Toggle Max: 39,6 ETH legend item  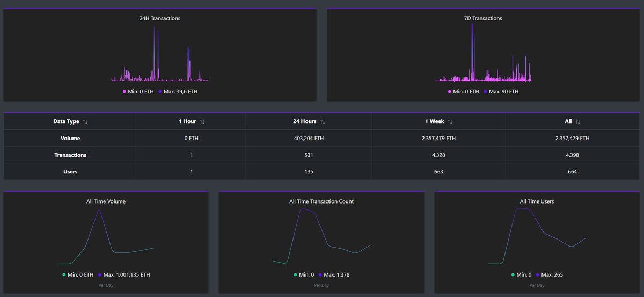pyautogui.click(x=178, y=92)
